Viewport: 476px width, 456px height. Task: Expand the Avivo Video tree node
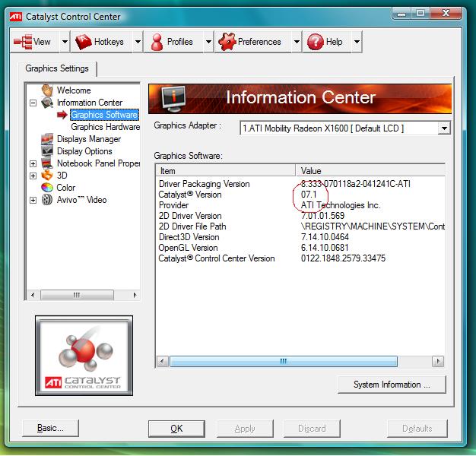coord(33,200)
